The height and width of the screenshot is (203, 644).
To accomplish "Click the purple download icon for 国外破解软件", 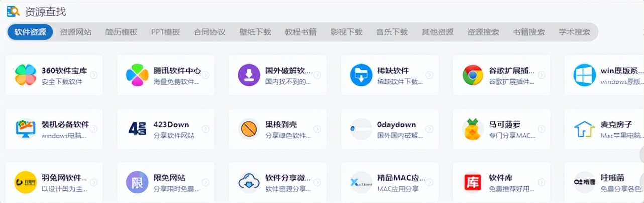I will point(249,75).
